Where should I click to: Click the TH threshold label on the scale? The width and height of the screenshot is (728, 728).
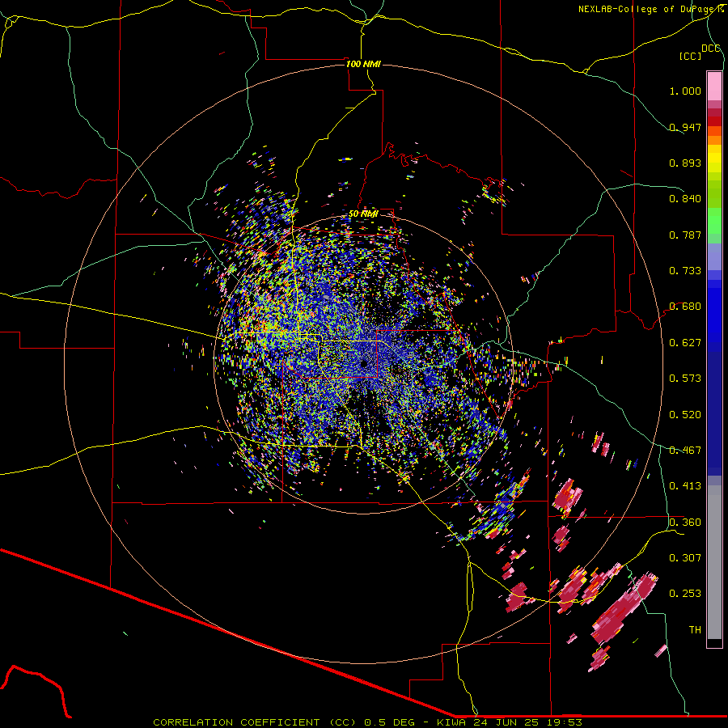[695, 629]
